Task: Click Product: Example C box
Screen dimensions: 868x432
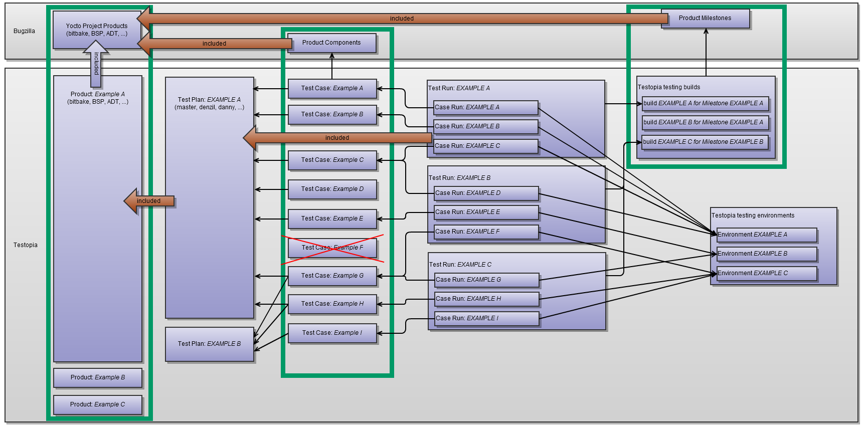Action: click(98, 405)
